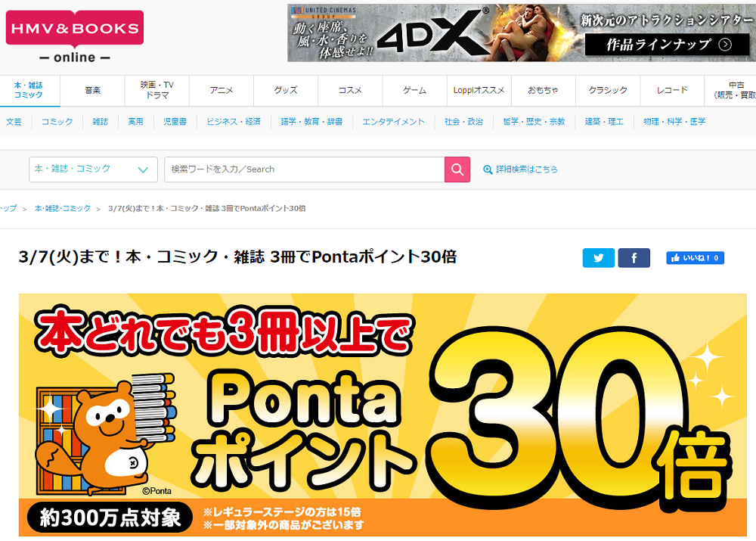Click the pink search magnifier button
Viewport: 756px width, 541px height.
[x=457, y=169]
